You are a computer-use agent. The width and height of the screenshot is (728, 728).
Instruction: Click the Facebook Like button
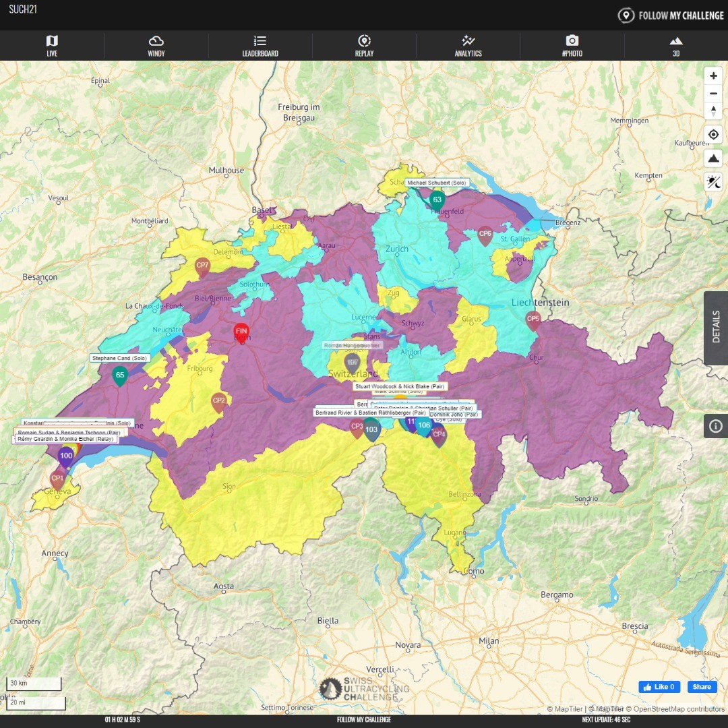pyautogui.click(x=659, y=687)
